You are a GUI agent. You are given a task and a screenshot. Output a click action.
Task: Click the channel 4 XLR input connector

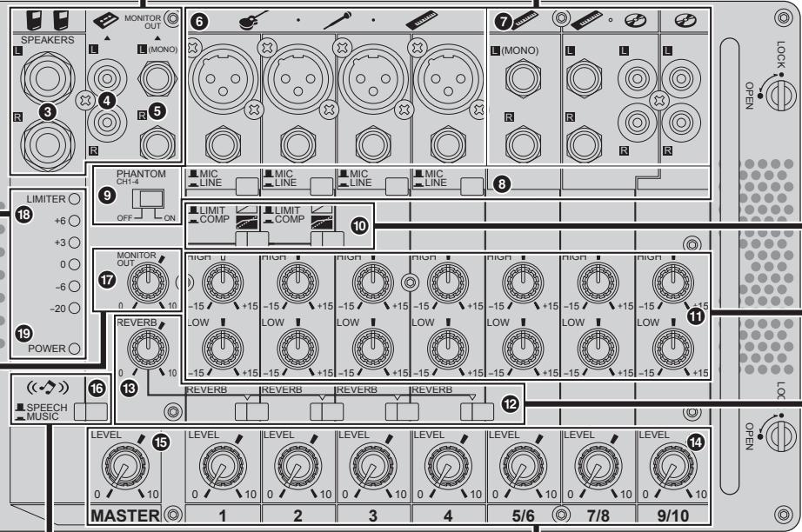click(x=449, y=79)
